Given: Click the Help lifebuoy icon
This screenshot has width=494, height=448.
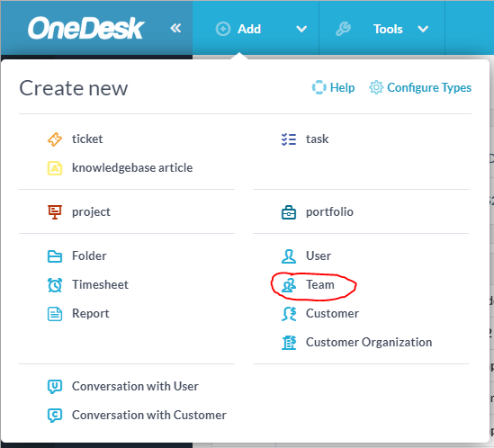Looking at the screenshot, I should point(319,87).
